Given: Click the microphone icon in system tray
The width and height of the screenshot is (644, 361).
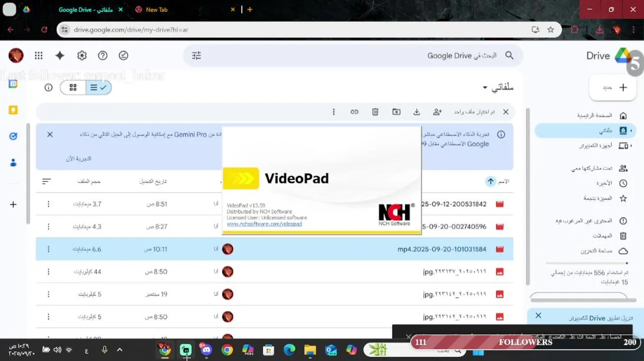Looking at the screenshot, I should (104, 349).
